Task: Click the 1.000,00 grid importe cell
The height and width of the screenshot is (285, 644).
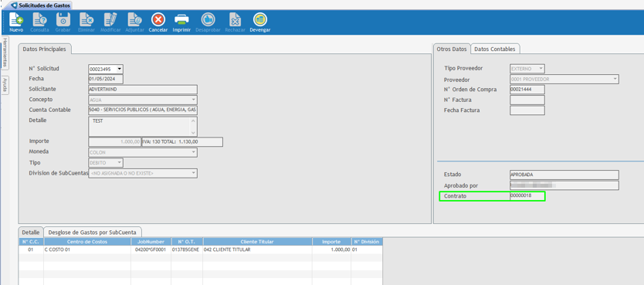Action: (332, 249)
